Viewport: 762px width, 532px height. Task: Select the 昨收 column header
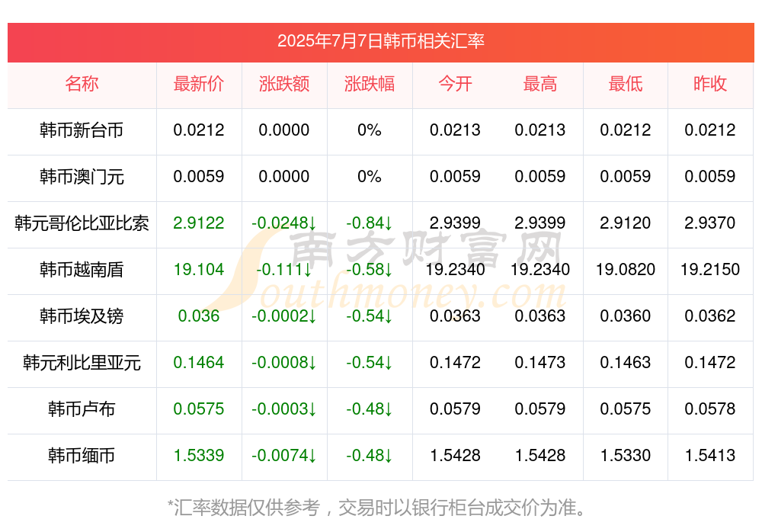(710, 84)
